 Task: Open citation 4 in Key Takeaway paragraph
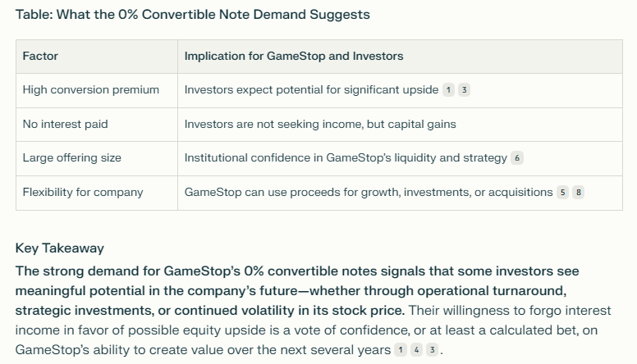[416, 350]
